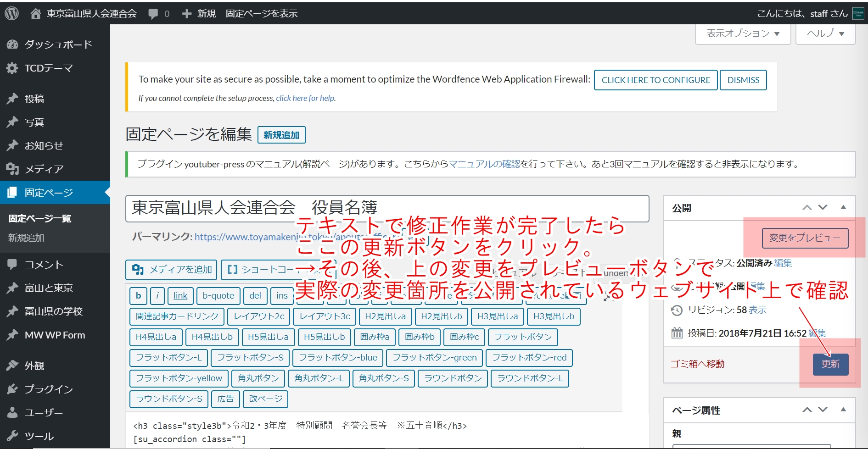Screen dimensions: 868x449
Task: Open the site home icon in the admin bar
Action: [36, 14]
